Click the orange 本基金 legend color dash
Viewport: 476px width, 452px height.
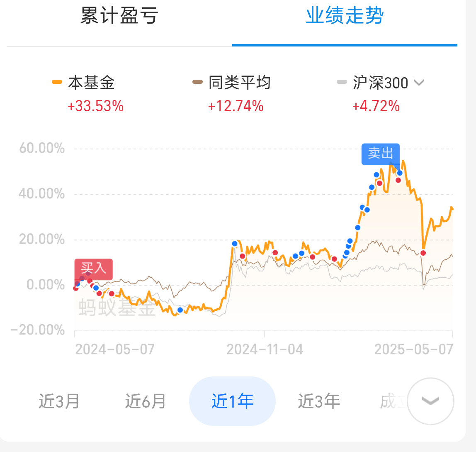[57, 82]
